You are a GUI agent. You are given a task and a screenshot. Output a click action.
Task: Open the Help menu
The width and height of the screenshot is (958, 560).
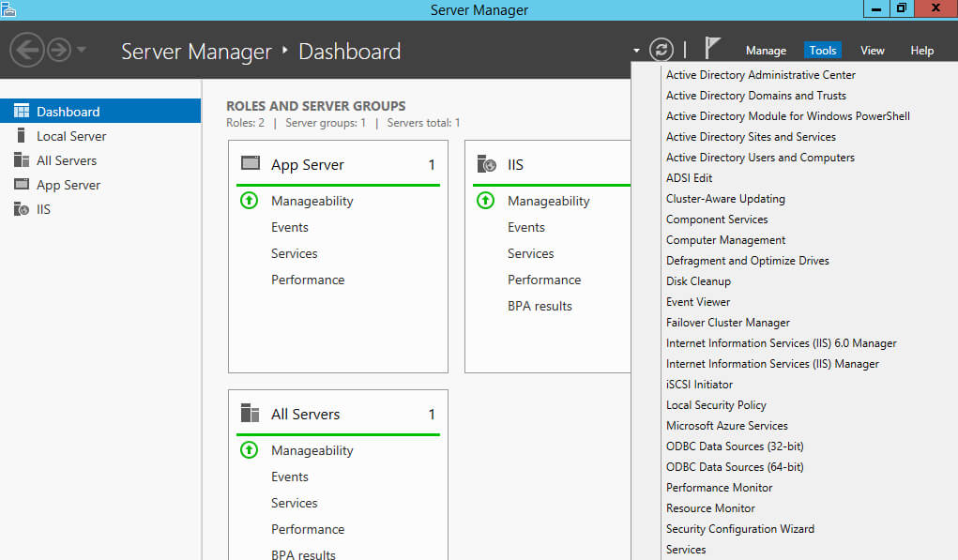[921, 51]
